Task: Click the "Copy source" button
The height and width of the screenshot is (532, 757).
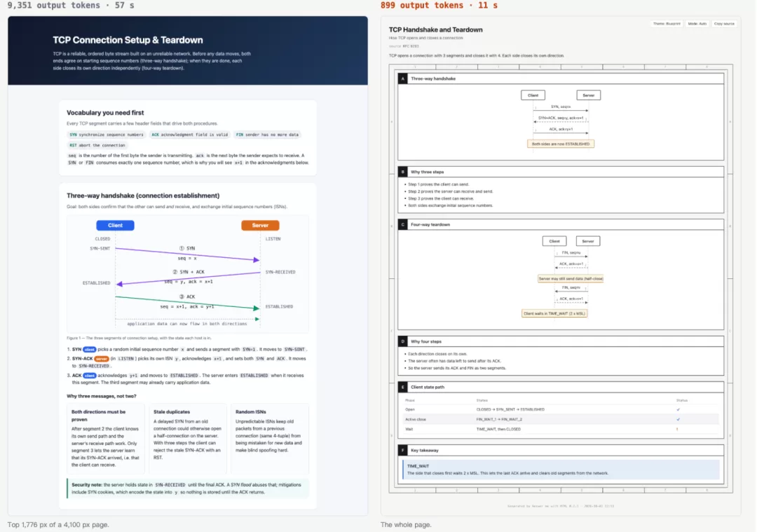Action: (723, 24)
